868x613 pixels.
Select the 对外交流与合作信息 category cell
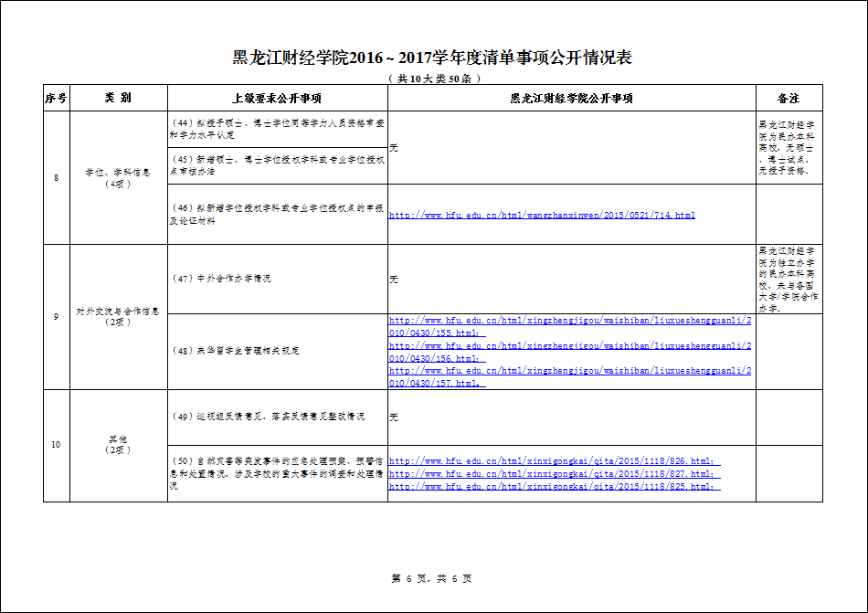click(x=118, y=316)
